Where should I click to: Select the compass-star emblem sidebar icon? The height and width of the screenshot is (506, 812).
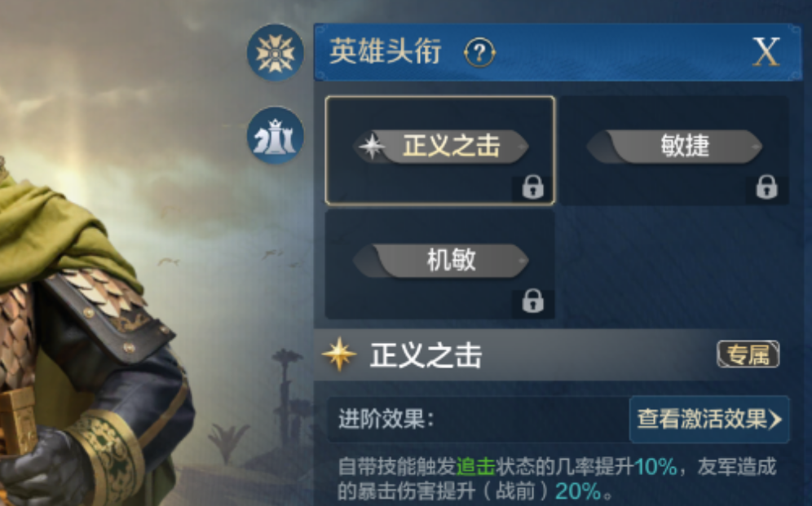[x=275, y=53]
